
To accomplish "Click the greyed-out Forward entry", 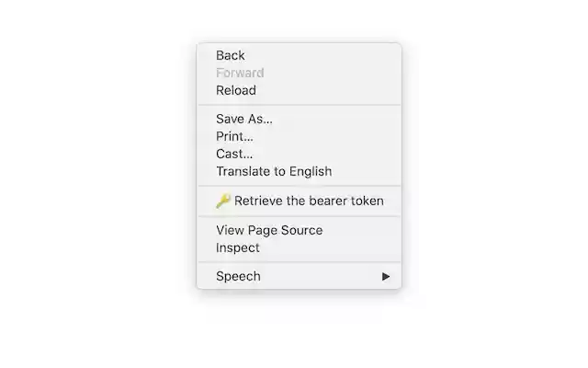I will (x=240, y=73).
